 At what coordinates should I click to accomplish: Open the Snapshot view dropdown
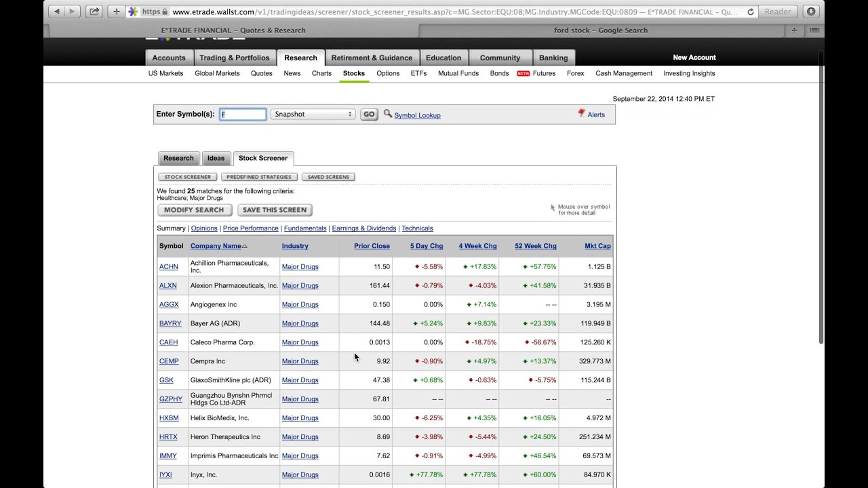[313, 114]
